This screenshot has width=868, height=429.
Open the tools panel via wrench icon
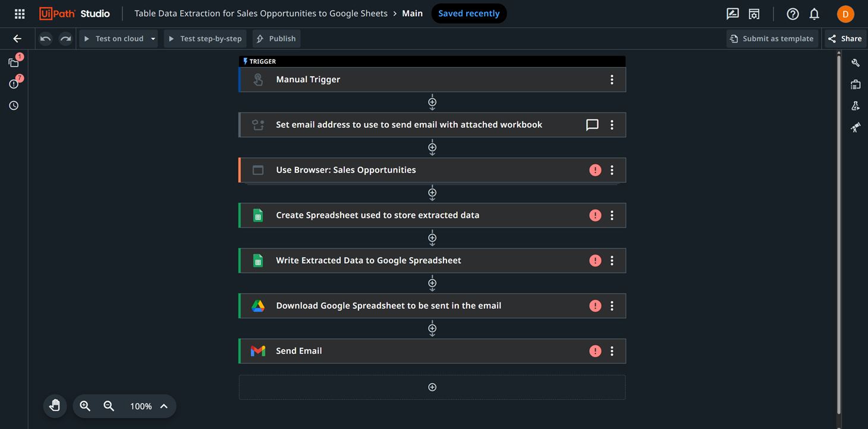[x=855, y=62]
